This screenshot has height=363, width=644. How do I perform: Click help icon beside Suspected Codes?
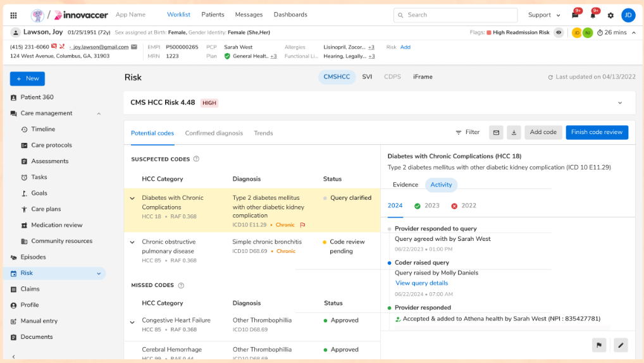196,159
